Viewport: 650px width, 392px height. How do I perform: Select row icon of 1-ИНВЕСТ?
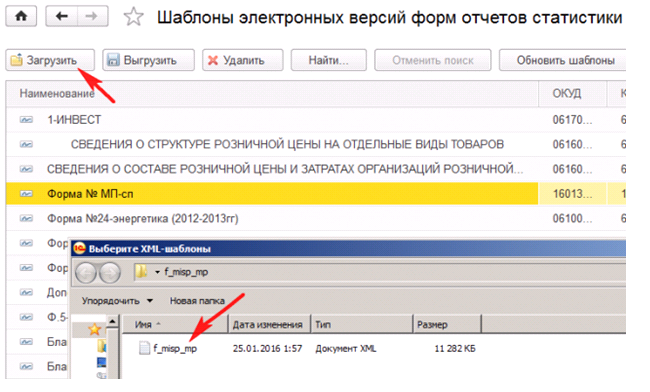coord(26,120)
